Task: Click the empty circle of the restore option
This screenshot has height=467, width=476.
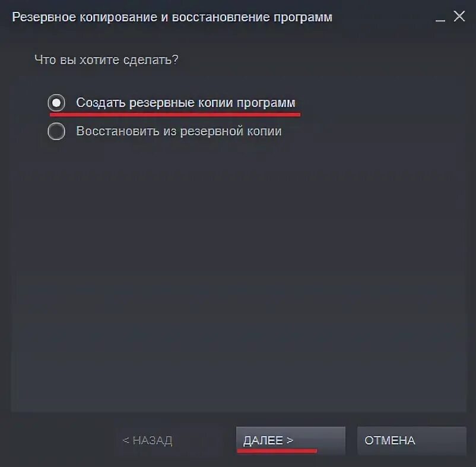Action: [x=56, y=131]
